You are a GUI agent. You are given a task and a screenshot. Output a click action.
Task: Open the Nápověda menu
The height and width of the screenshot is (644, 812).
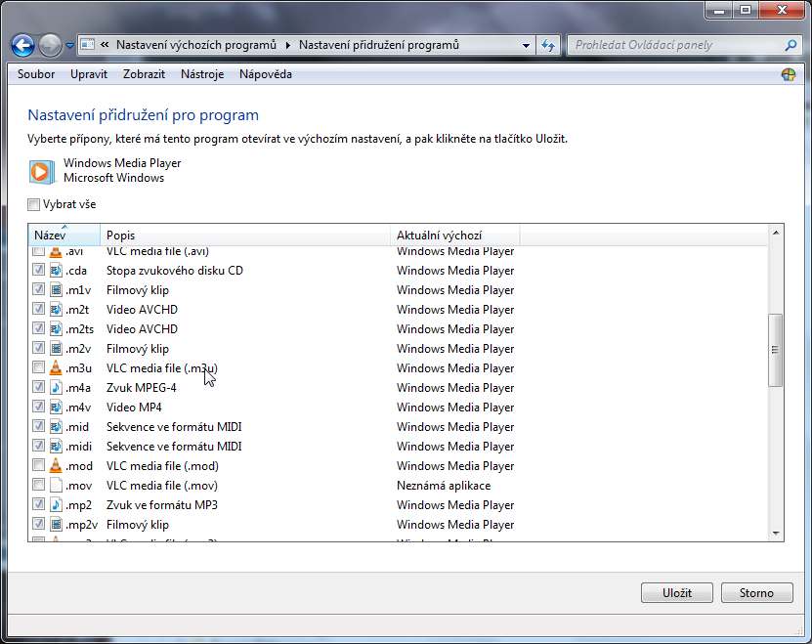click(x=266, y=74)
